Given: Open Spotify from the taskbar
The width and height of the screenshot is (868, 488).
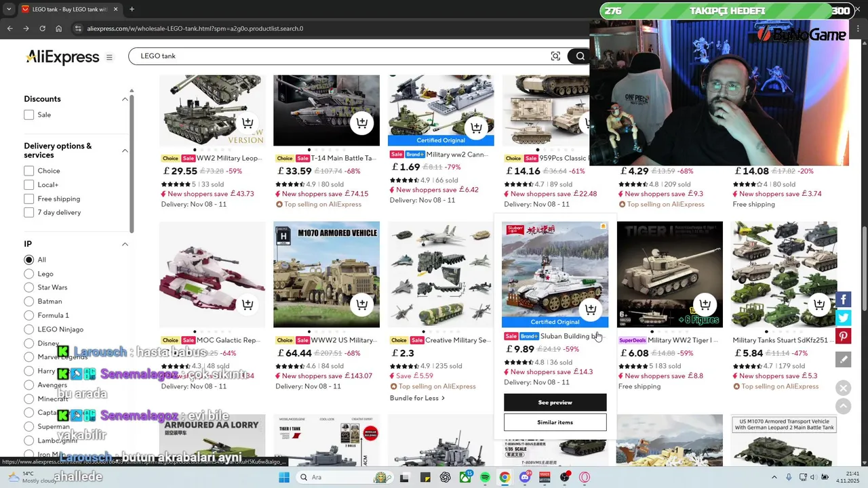Looking at the screenshot, I should (x=485, y=477).
